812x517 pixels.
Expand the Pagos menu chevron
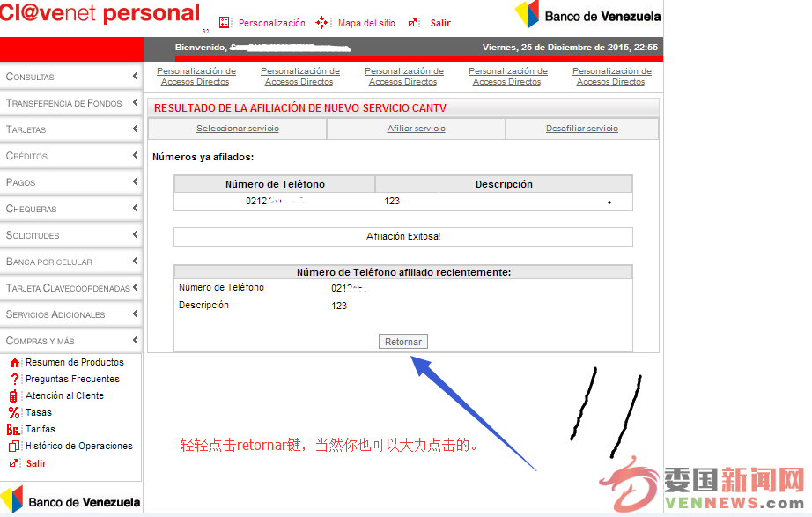coord(135,181)
